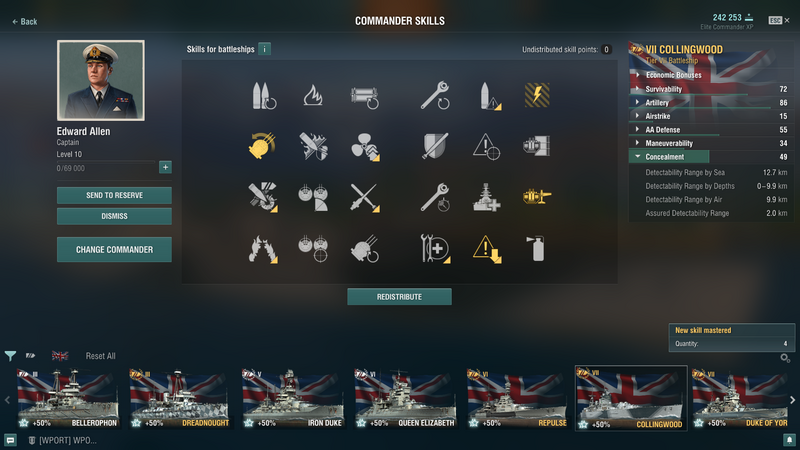The height and width of the screenshot is (450, 800).
Task: Select the Queen Elizabeth ship thumbnail
Action: tap(405, 398)
